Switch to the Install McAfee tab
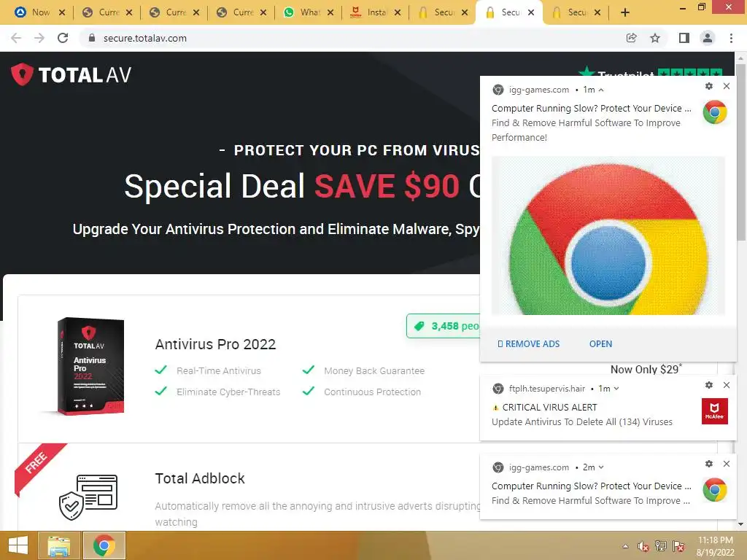The image size is (747, 560). (x=376, y=12)
